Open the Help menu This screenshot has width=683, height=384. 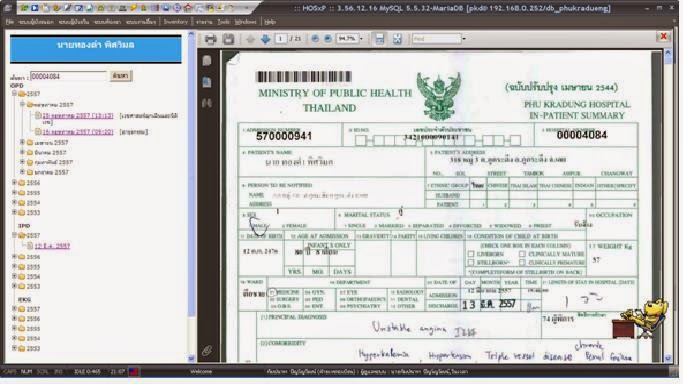[270, 21]
